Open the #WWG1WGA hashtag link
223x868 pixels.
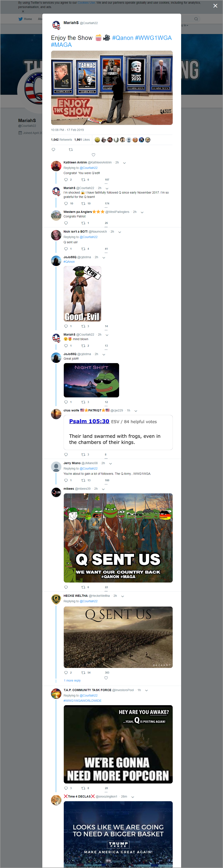[x=153, y=38]
